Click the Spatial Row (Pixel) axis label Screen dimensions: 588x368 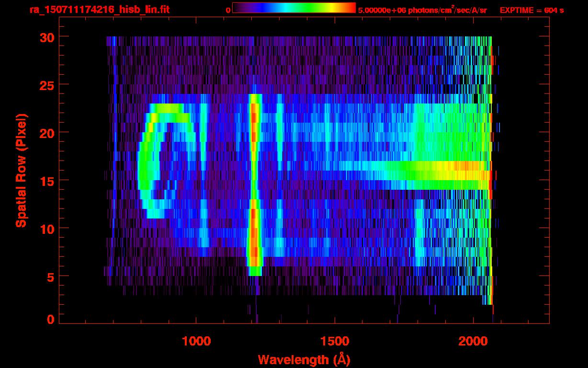pyautogui.click(x=21, y=170)
